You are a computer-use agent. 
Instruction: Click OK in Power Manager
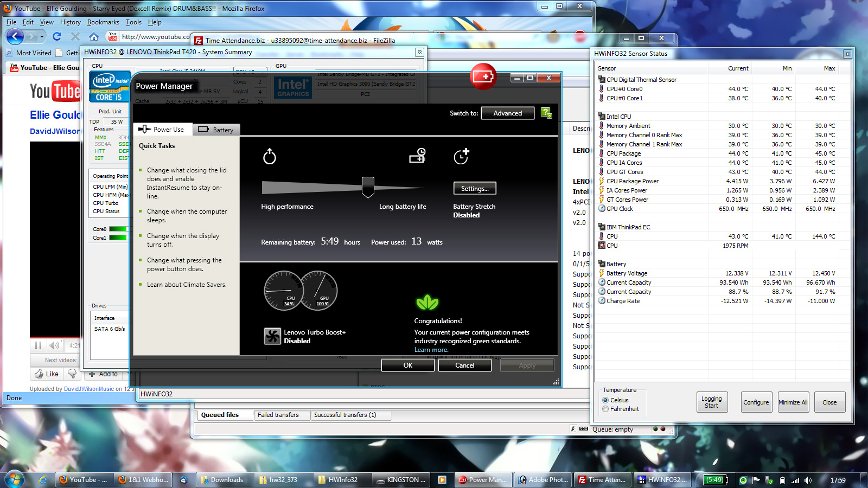pyautogui.click(x=408, y=365)
